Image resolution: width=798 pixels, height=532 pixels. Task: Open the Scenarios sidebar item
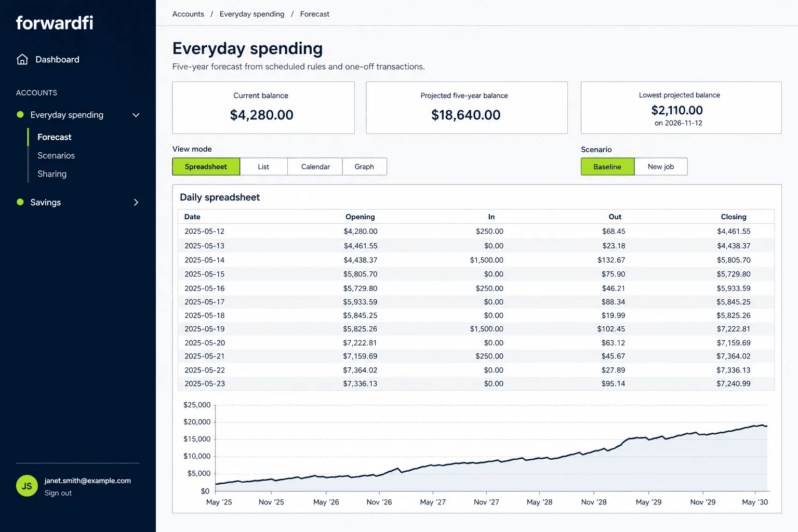coord(56,155)
